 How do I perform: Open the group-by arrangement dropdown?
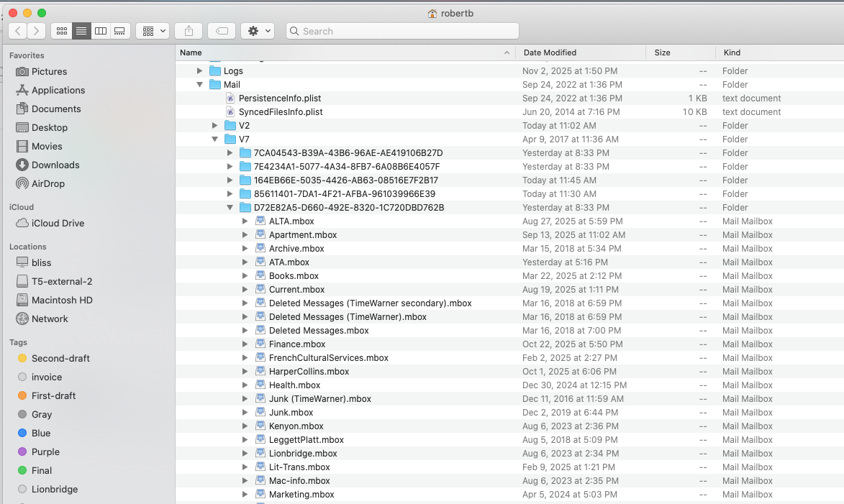click(x=152, y=31)
